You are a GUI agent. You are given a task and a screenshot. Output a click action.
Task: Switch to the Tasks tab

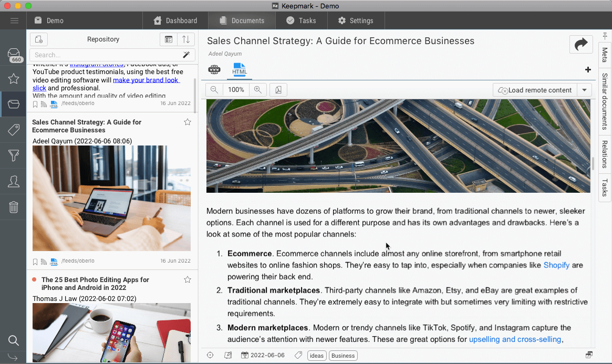point(301,20)
